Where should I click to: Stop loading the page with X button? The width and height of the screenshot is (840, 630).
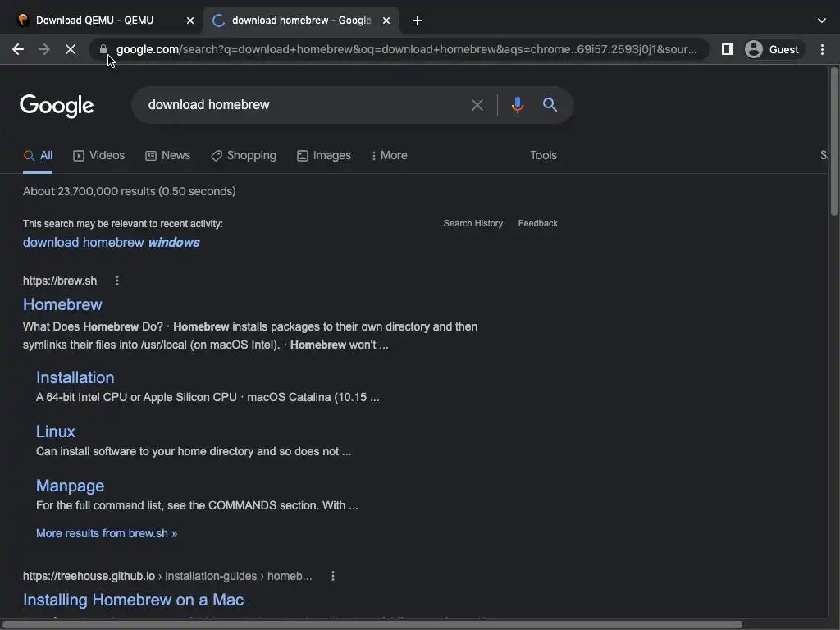[x=71, y=49]
